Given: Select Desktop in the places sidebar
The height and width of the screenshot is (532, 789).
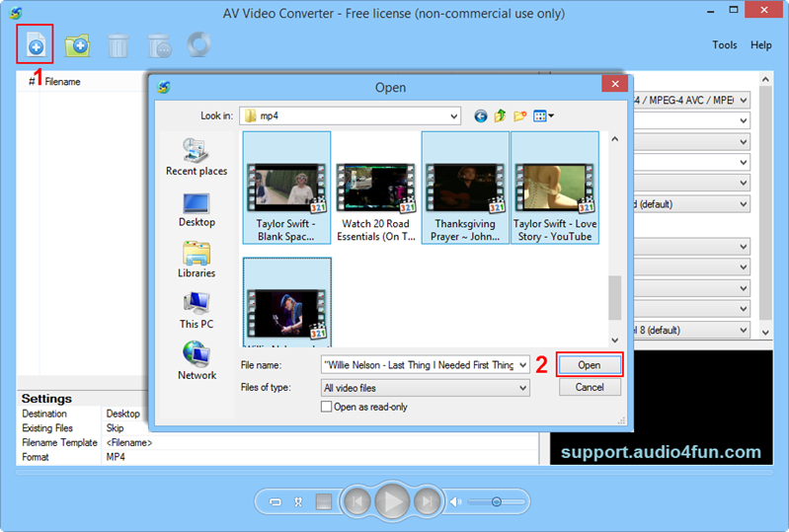Looking at the screenshot, I should [197, 210].
